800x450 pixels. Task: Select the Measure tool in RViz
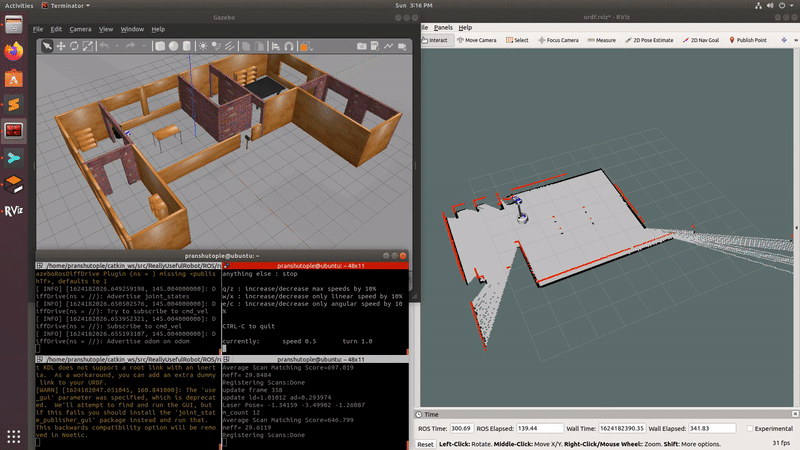point(602,40)
